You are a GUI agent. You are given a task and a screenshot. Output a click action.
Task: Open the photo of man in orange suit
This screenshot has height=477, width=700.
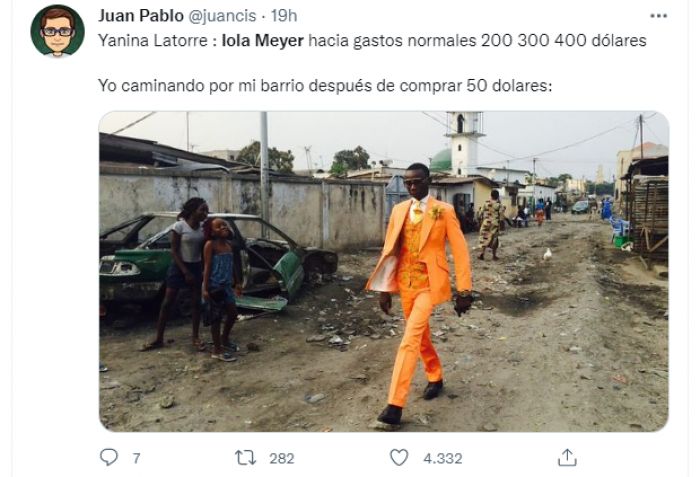click(x=383, y=272)
